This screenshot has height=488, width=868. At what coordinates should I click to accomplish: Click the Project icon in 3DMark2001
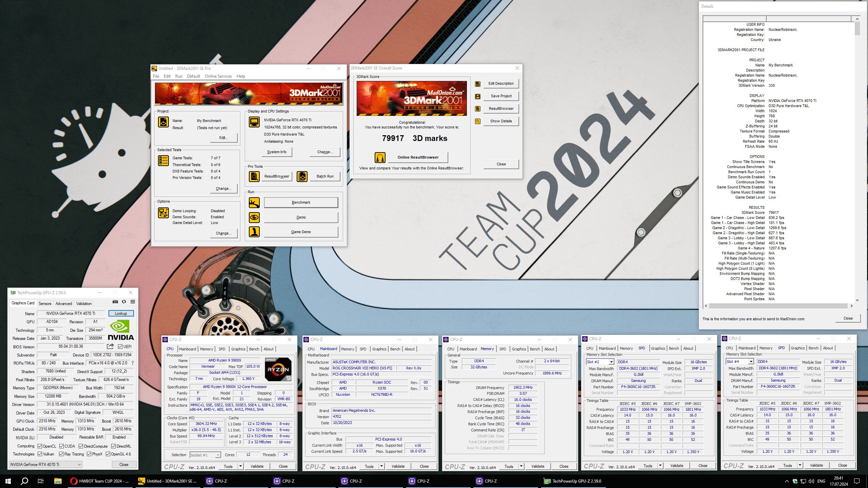click(x=163, y=122)
